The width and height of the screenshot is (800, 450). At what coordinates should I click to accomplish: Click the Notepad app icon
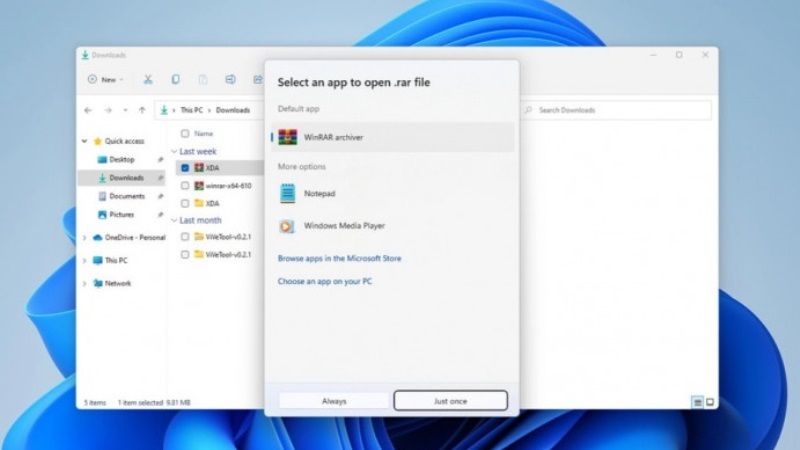point(287,194)
